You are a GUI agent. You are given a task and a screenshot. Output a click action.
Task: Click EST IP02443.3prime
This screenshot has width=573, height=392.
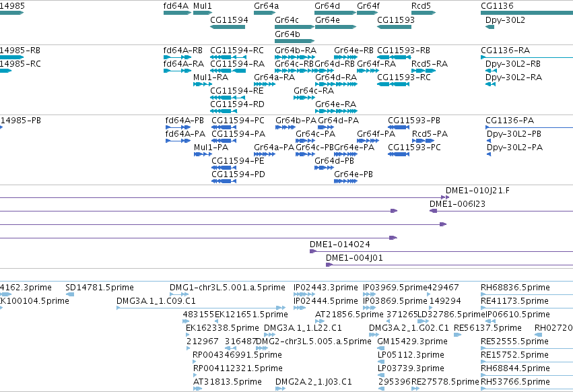click(x=304, y=294)
